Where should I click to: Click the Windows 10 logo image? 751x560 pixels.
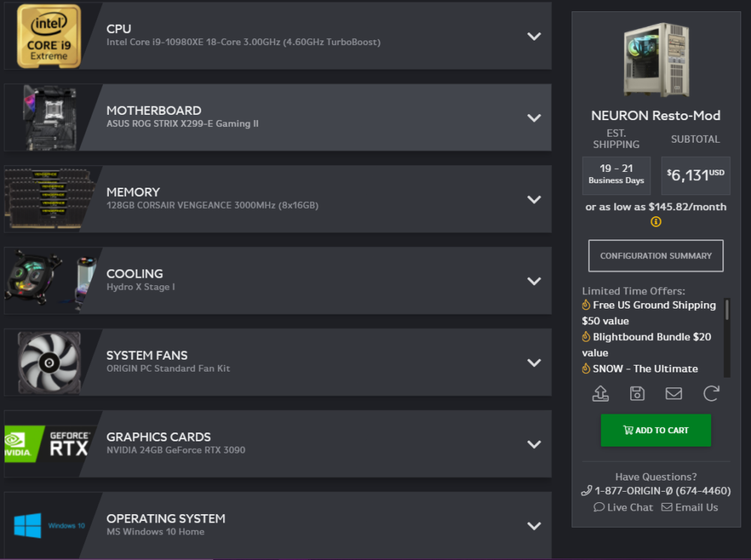tap(50, 525)
